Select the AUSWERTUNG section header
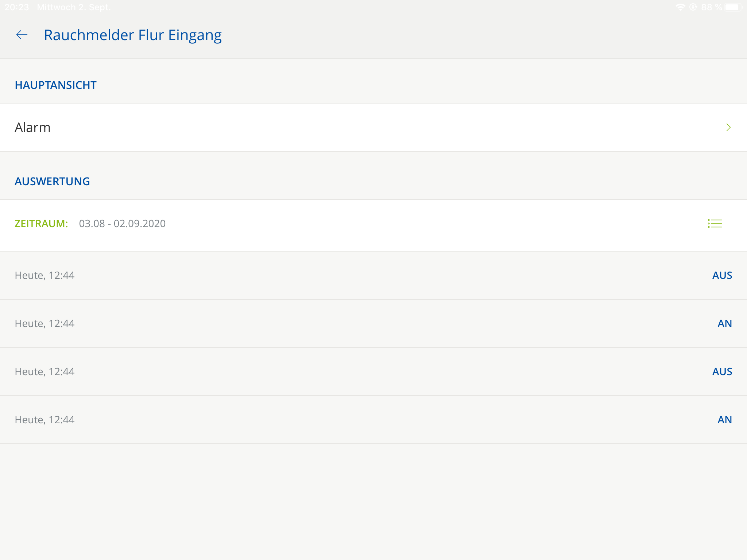This screenshot has height=560, width=747. [52, 181]
